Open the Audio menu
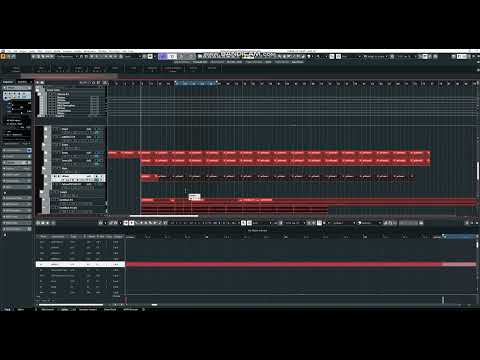 click(32, 51)
